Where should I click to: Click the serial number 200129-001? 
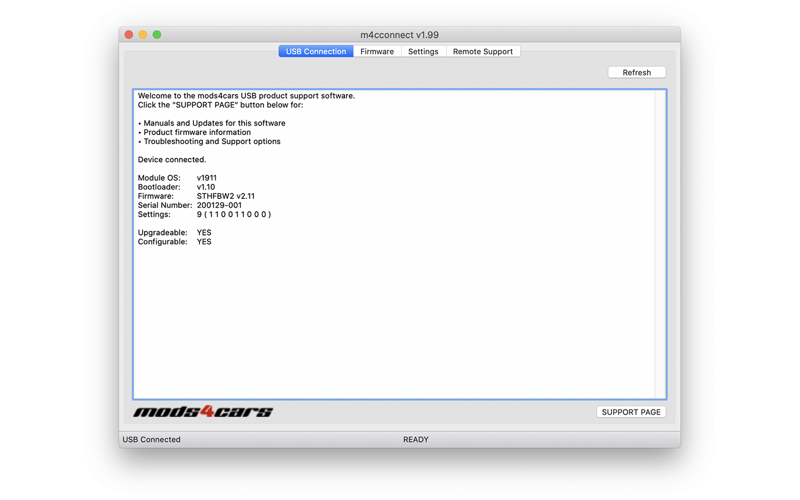click(219, 205)
